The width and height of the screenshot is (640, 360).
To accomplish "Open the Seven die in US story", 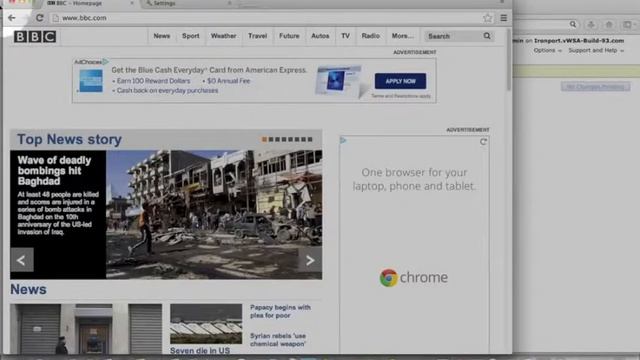I will 200,351.
